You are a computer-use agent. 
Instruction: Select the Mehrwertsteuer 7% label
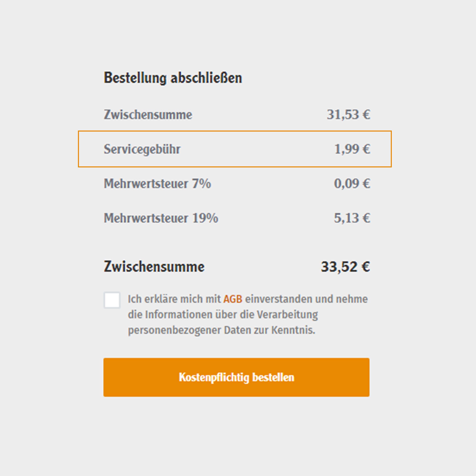(x=158, y=184)
